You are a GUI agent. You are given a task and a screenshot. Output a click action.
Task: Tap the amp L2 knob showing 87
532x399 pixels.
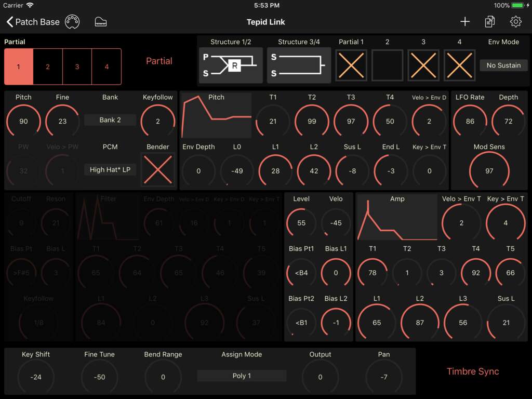(420, 323)
